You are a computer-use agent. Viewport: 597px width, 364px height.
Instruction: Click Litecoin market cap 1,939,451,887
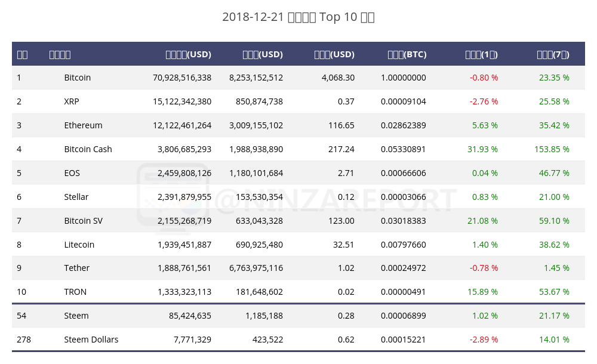coord(184,245)
